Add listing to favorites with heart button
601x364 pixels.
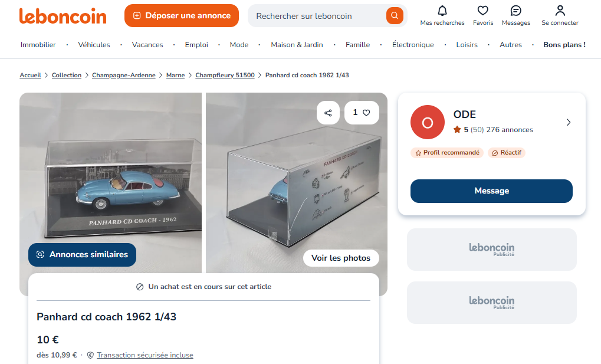(x=362, y=113)
